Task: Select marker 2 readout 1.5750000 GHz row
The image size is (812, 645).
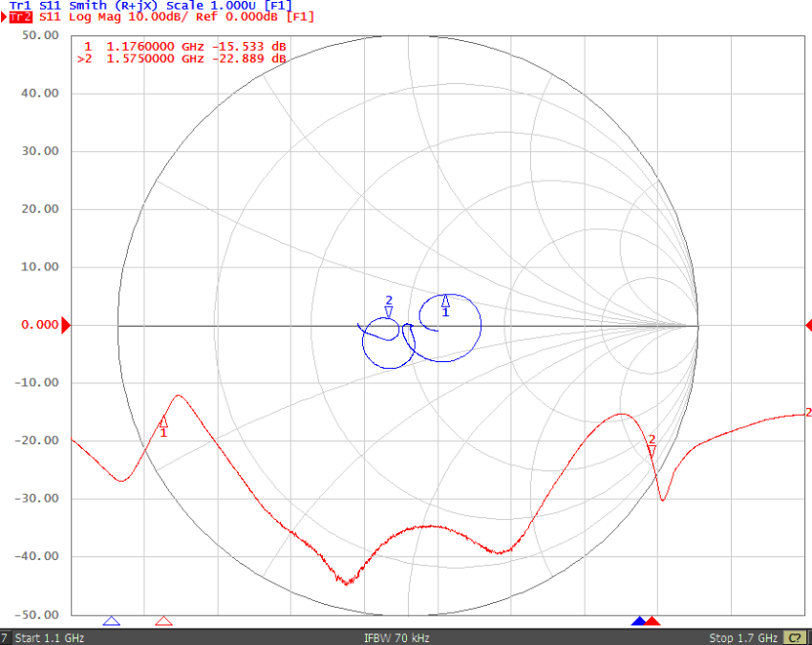Action: [x=182, y=58]
